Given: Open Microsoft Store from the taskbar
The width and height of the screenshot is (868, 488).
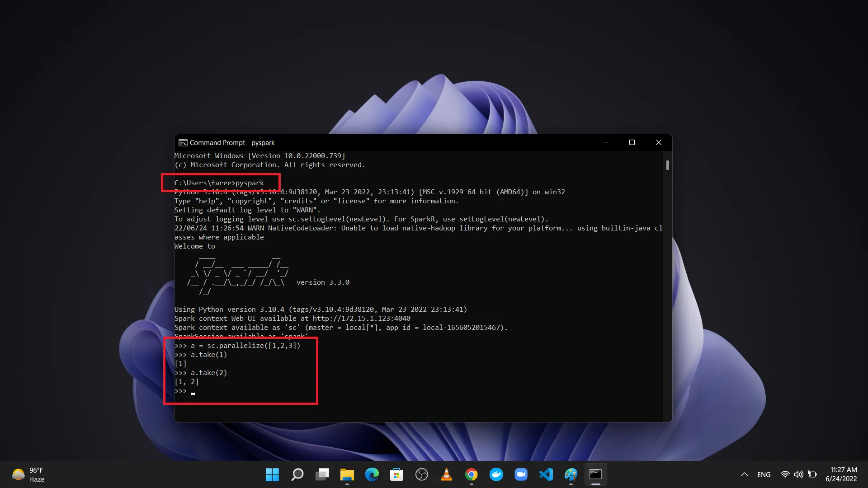Looking at the screenshot, I should 396,474.
